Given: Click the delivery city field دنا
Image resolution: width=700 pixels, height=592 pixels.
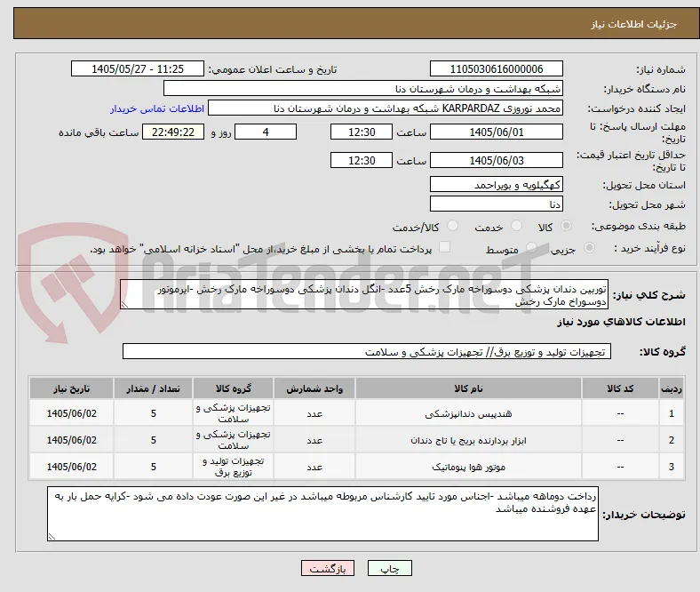Looking at the screenshot, I should click(496, 204).
